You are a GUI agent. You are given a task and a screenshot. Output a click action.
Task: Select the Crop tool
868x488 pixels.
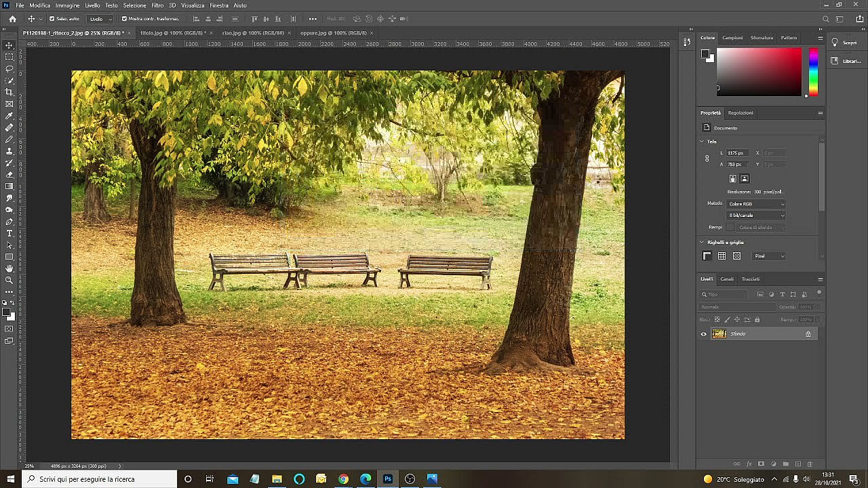coord(9,92)
